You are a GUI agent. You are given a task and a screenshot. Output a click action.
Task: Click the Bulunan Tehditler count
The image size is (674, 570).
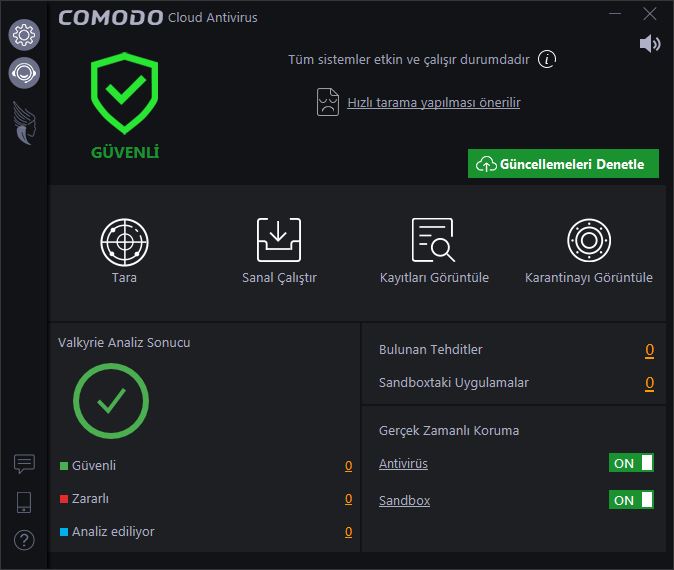coord(649,350)
